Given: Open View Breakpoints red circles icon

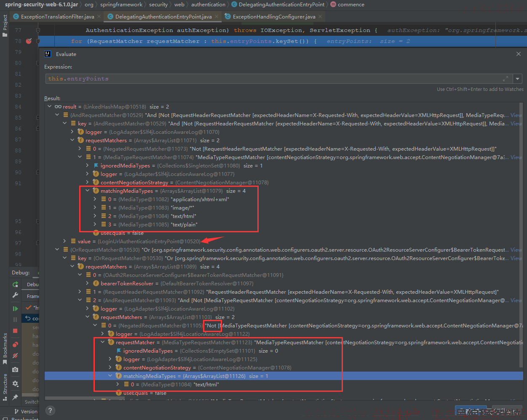Looking at the screenshot, I should 15,345.
